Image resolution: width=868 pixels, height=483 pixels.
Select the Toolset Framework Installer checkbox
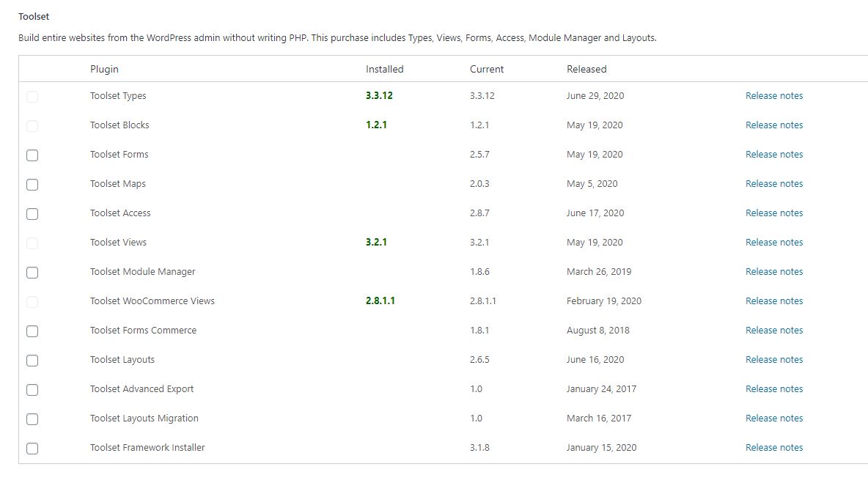[32, 449]
